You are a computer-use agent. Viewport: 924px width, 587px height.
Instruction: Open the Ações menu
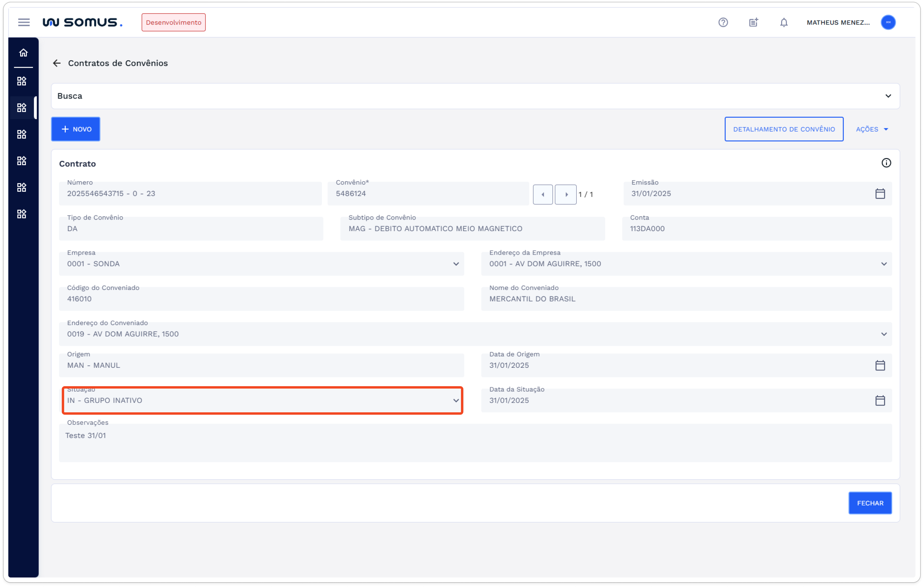click(x=872, y=130)
